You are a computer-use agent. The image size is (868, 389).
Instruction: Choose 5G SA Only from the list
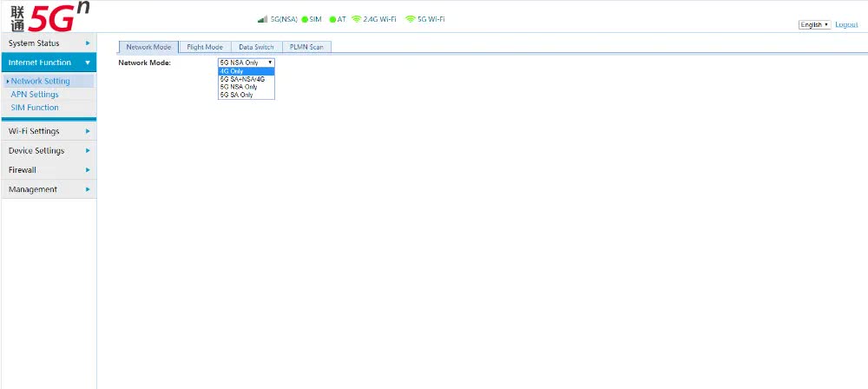click(247, 95)
